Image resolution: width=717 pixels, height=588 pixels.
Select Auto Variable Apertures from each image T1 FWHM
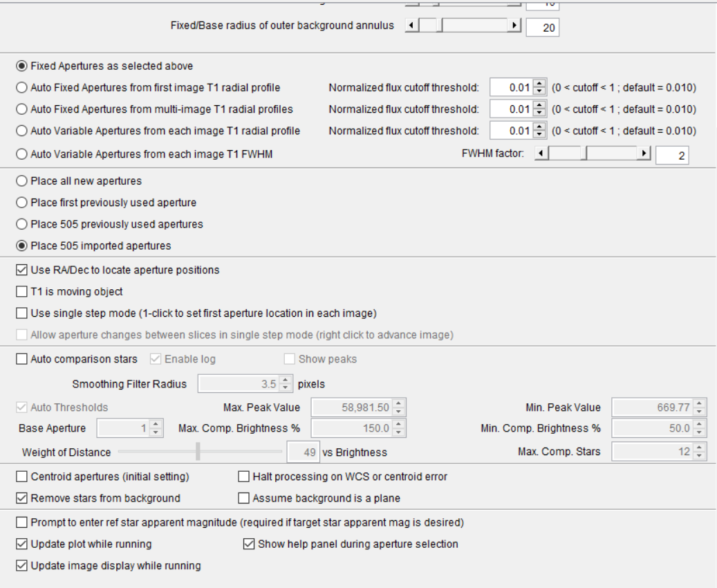tap(21, 154)
